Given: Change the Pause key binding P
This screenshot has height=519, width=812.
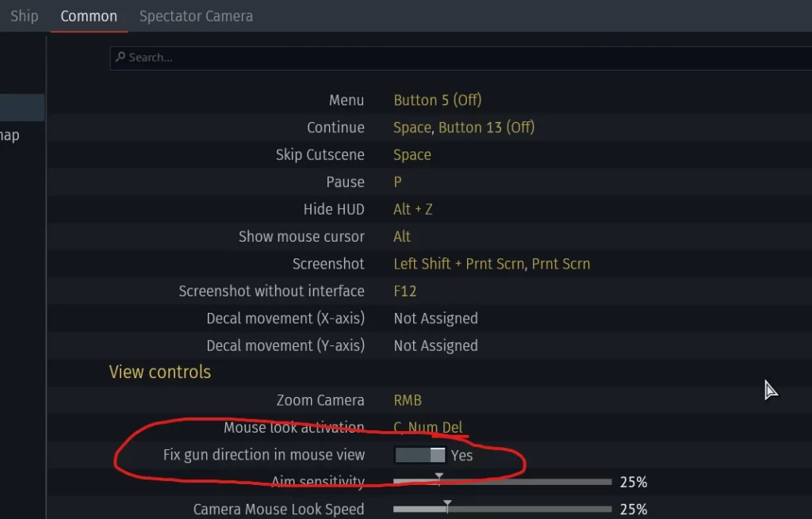Looking at the screenshot, I should pyautogui.click(x=398, y=182).
